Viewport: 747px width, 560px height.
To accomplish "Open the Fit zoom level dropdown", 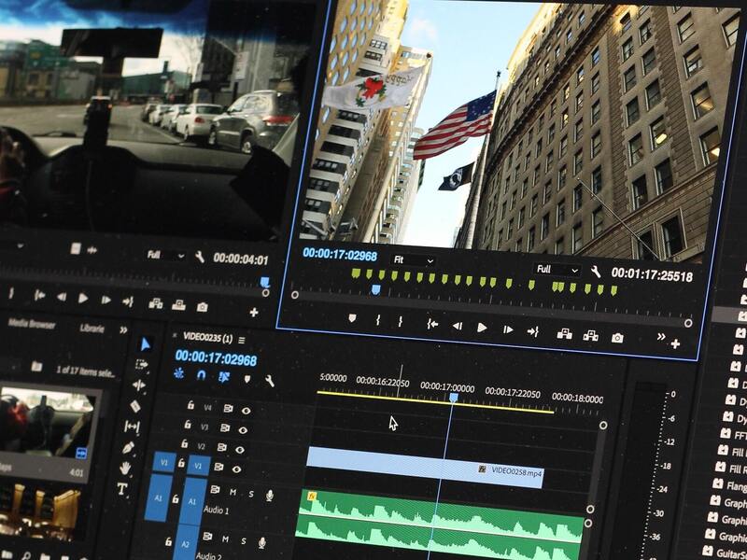I will (x=413, y=260).
